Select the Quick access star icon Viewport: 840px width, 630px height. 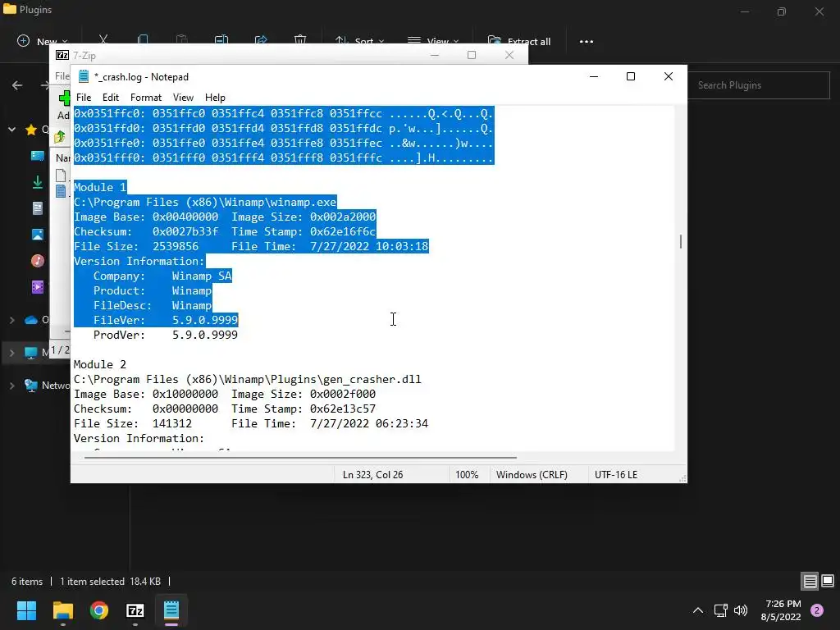click(x=31, y=129)
